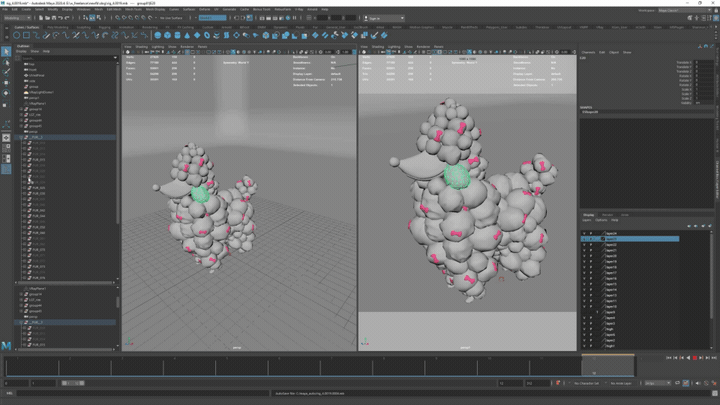The image size is (720, 405).
Task: Click the range slider bar handle
Action: pyautogui.click(x=73, y=383)
